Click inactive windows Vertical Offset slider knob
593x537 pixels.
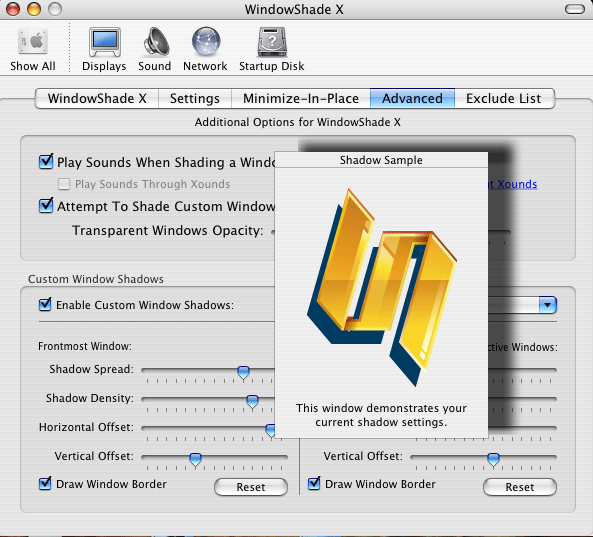click(x=493, y=459)
